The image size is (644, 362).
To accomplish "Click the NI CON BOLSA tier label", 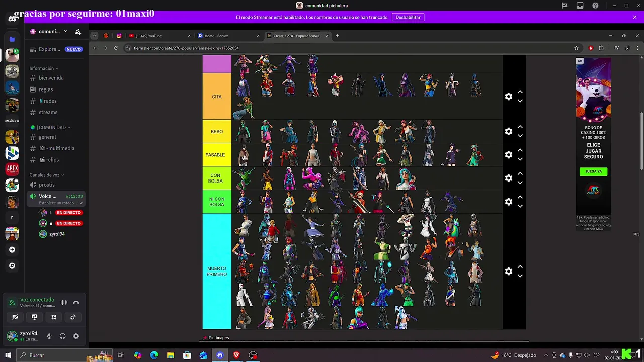I will [217, 202].
